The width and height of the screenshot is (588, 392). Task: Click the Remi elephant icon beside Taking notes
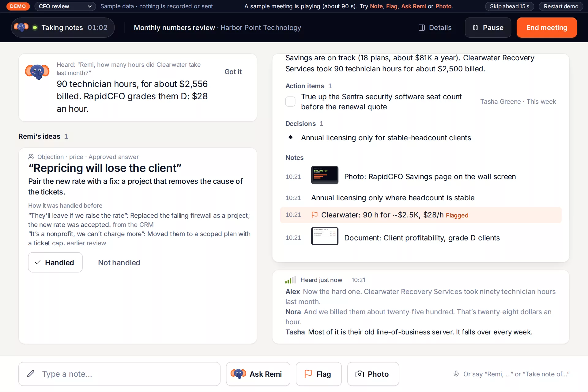tap(21, 28)
